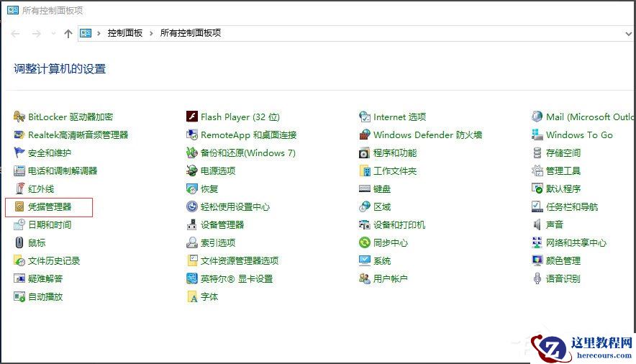Open the 系统 link
This screenshot has width=636, height=364.
coord(382,260)
